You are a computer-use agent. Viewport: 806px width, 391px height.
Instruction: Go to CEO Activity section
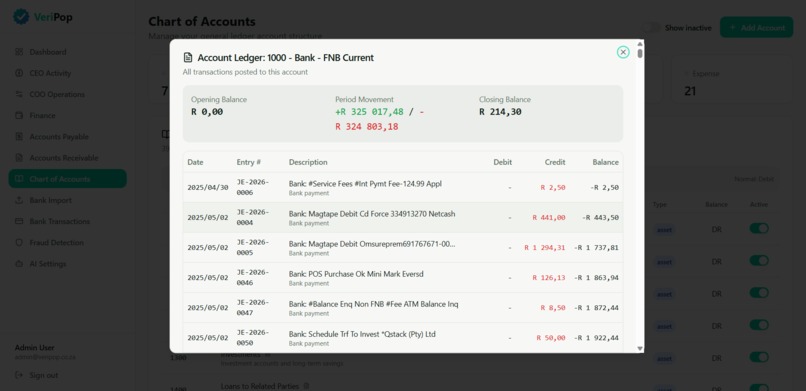pyautogui.click(x=67, y=73)
